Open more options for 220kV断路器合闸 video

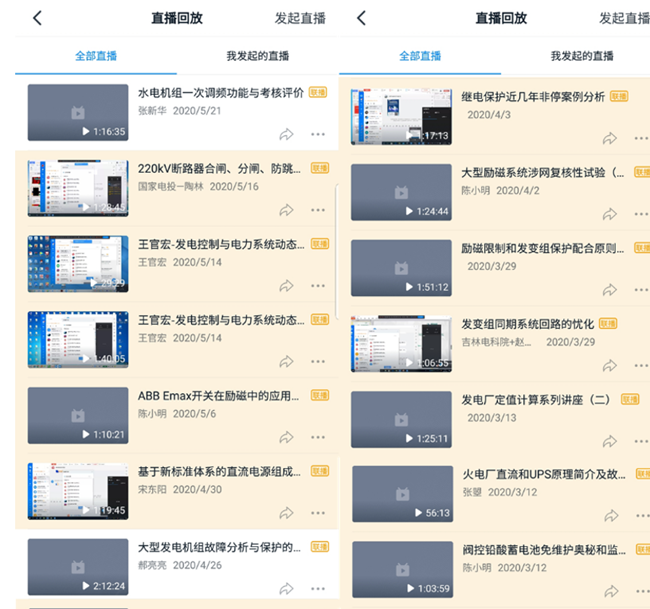coord(318,210)
